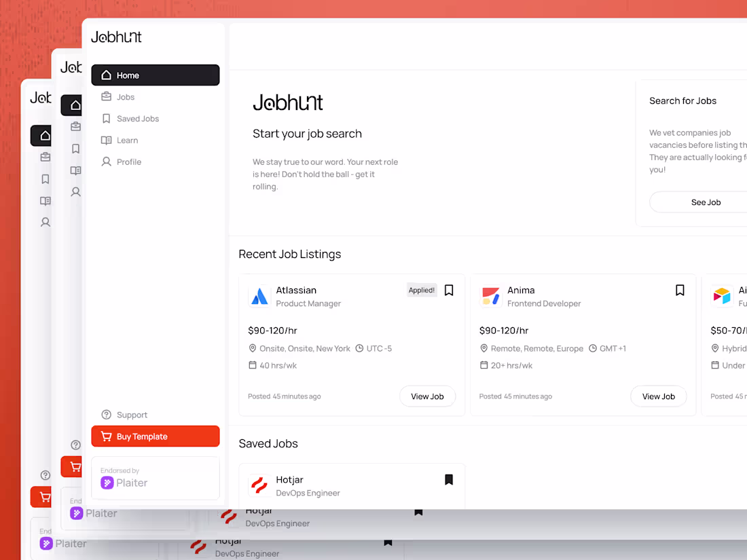Open Saved Jobs via the bookmark icon
The height and width of the screenshot is (560, 747).
click(106, 118)
